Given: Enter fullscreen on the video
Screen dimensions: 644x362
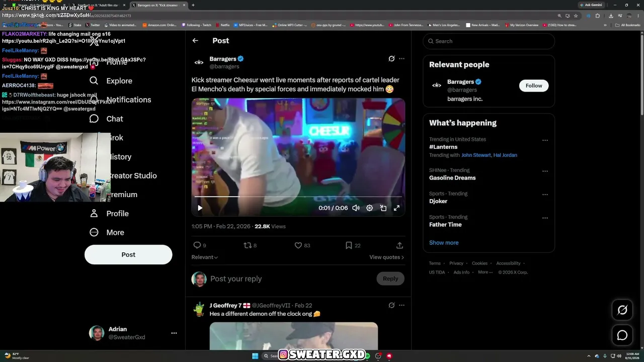Looking at the screenshot, I should coord(396,208).
